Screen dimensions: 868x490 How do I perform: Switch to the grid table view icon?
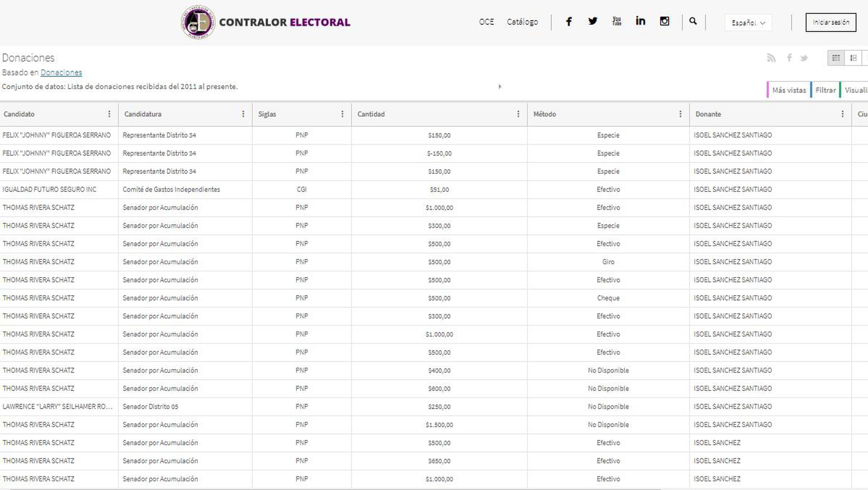click(x=836, y=58)
